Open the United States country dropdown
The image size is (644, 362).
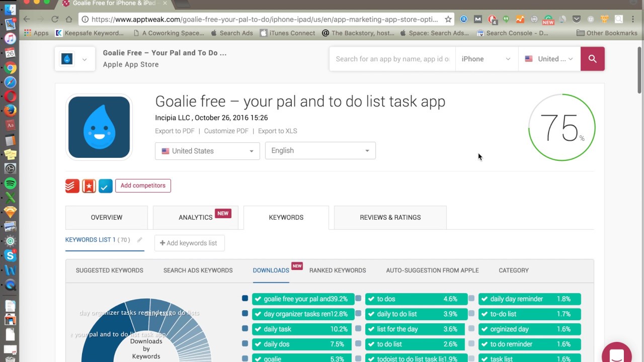(x=207, y=151)
